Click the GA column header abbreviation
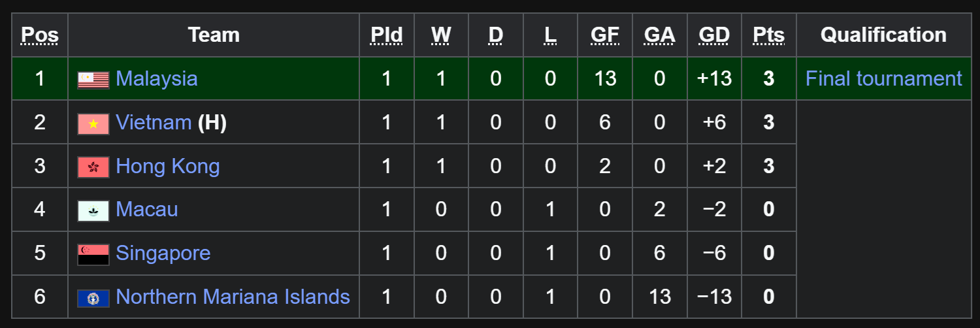 pos(660,35)
